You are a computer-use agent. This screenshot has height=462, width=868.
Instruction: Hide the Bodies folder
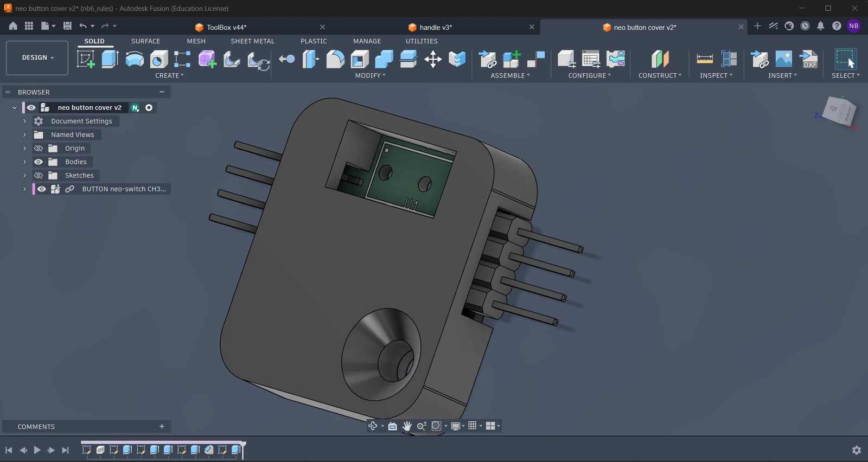[39, 162]
